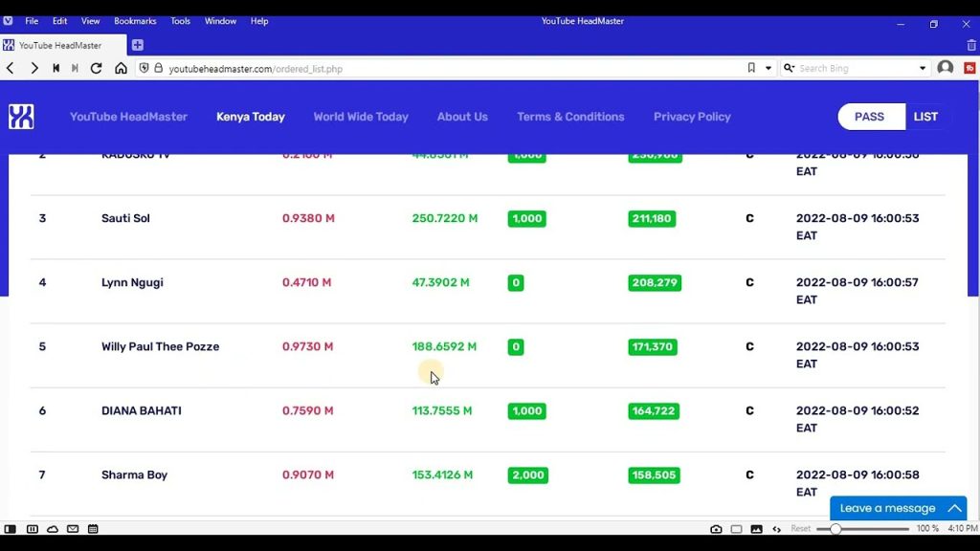The height and width of the screenshot is (551, 980).
Task: Toggle images with picture icon
Action: pyautogui.click(x=756, y=529)
